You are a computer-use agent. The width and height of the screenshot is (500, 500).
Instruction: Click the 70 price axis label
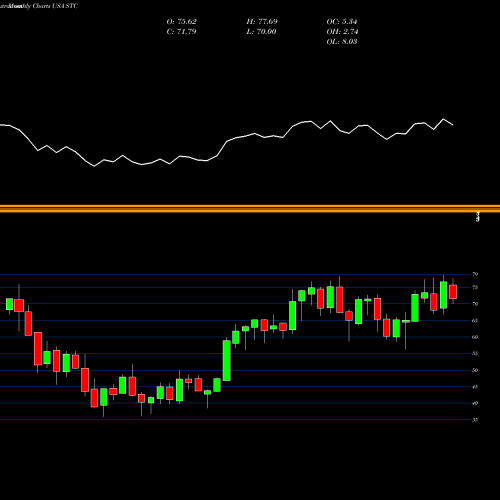[x=475, y=304]
